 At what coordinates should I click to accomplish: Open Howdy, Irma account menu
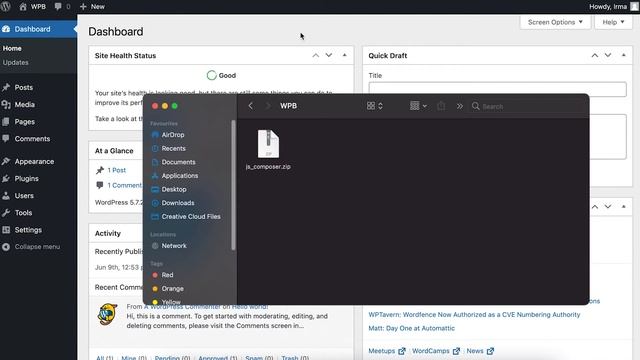(613, 7)
